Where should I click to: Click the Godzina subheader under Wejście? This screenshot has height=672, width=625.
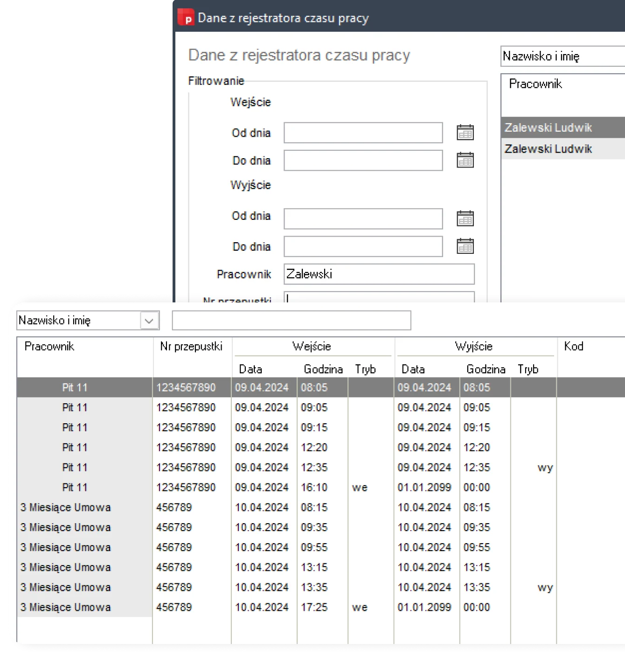tap(323, 369)
